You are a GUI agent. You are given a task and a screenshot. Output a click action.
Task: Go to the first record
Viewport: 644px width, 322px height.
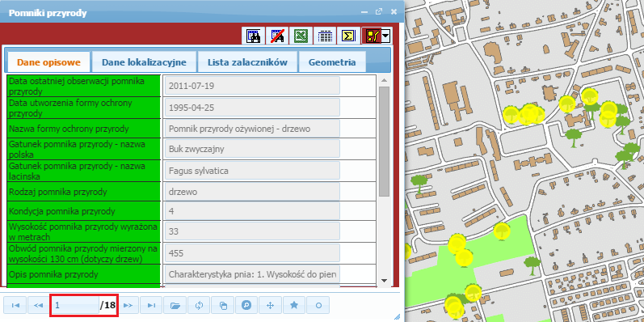[x=15, y=305]
